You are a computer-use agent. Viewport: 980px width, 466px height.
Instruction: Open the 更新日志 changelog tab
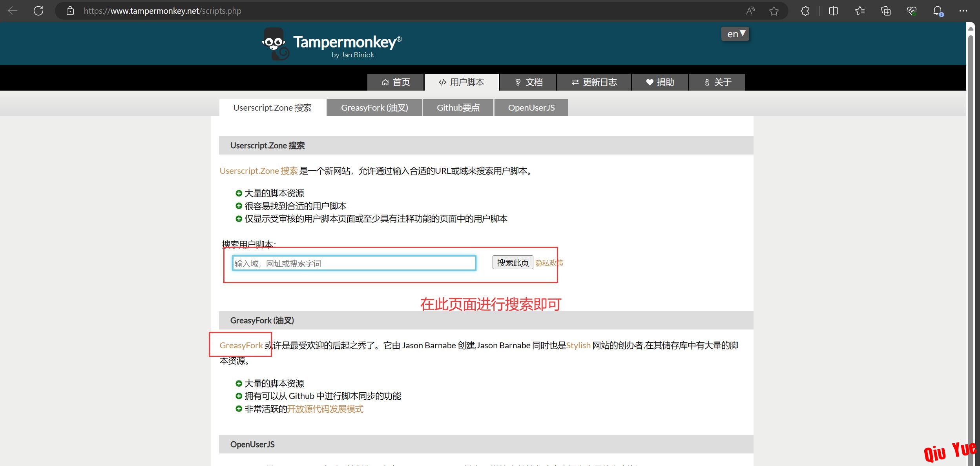coord(594,82)
